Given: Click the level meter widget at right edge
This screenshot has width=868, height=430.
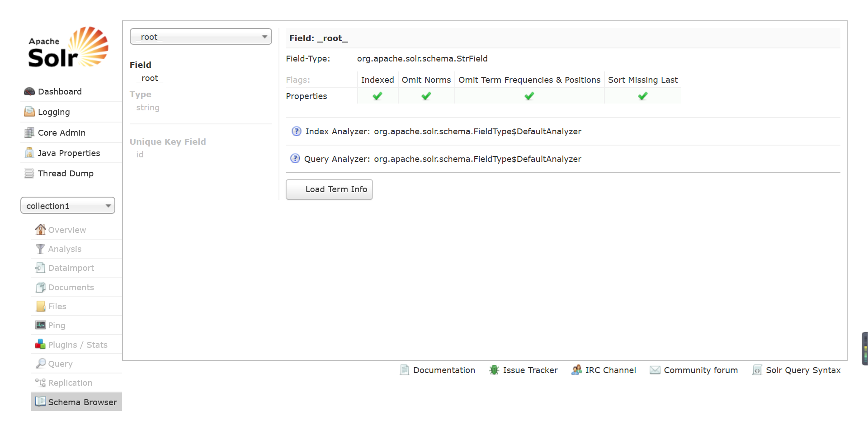Looking at the screenshot, I should pyautogui.click(x=865, y=348).
